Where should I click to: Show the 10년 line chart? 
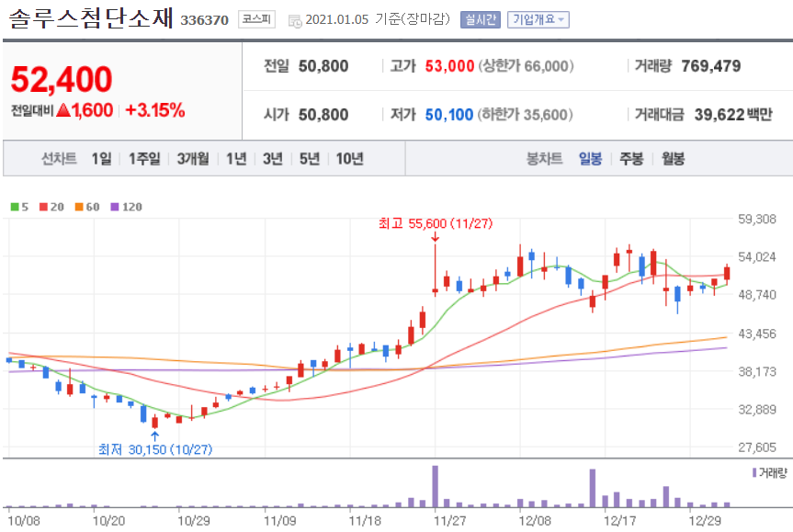[x=349, y=159]
